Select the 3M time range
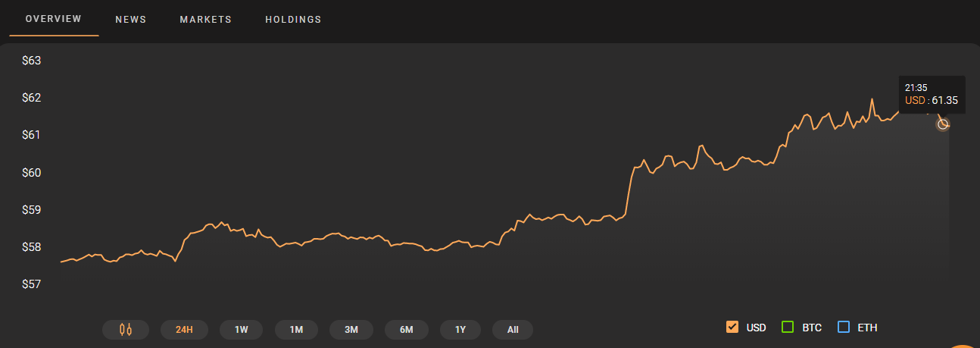Screen dimensions: 980x348 point(351,329)
